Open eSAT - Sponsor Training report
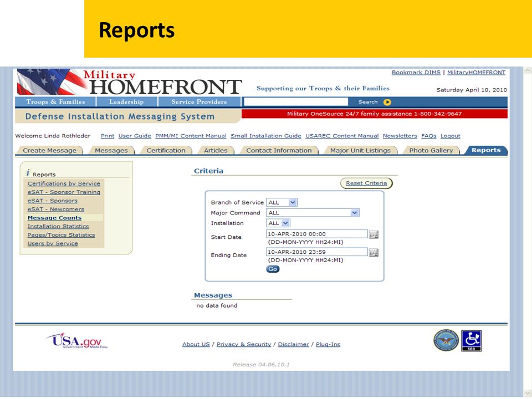 pyautogui.click(x=64, y=192)
